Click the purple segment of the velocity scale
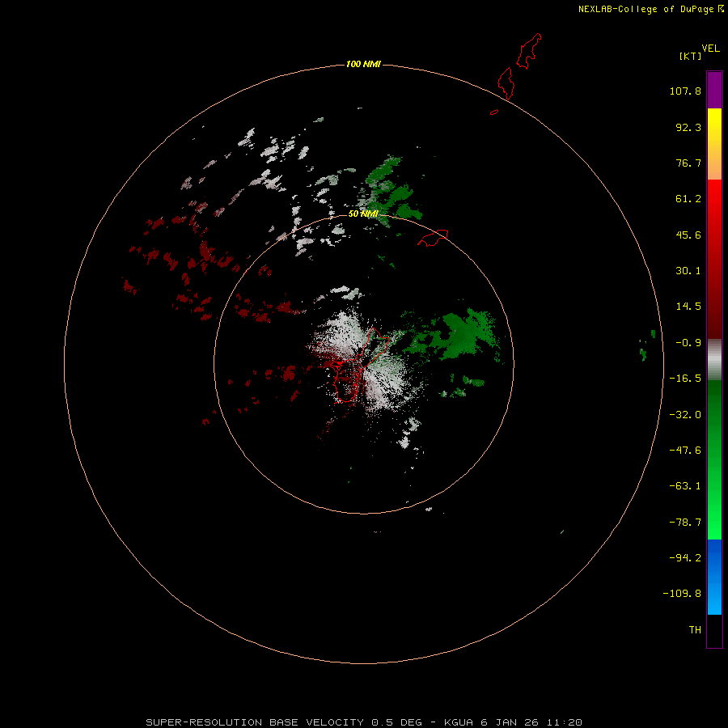Viewport: 728px width, 728px height. pyautogui.click(x=714, y=90)
